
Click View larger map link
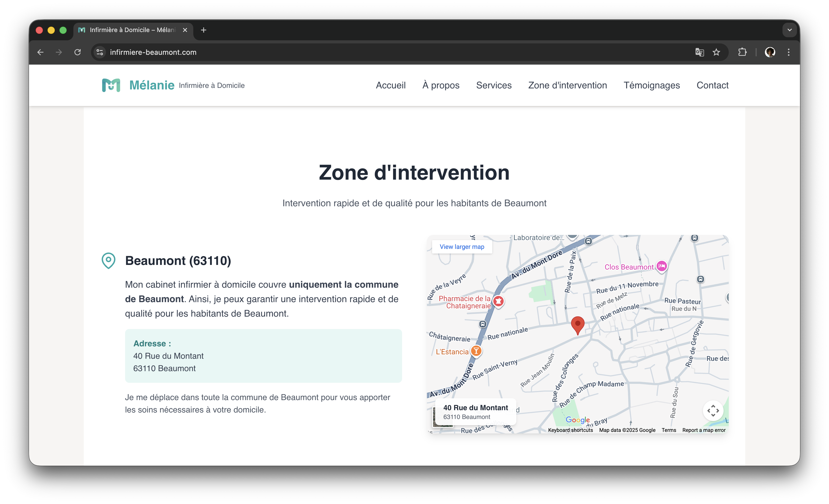coord(462,247)
